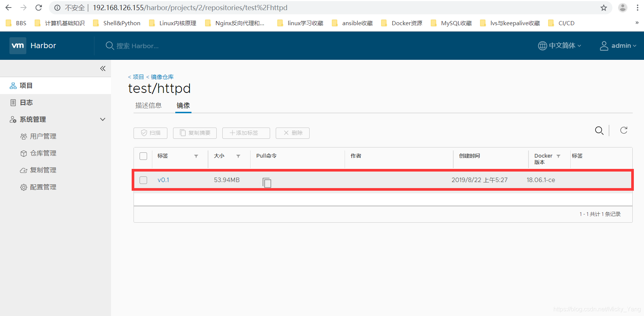Click the search magnifier icon in header
644x316 pixels.
click(109, 46)
